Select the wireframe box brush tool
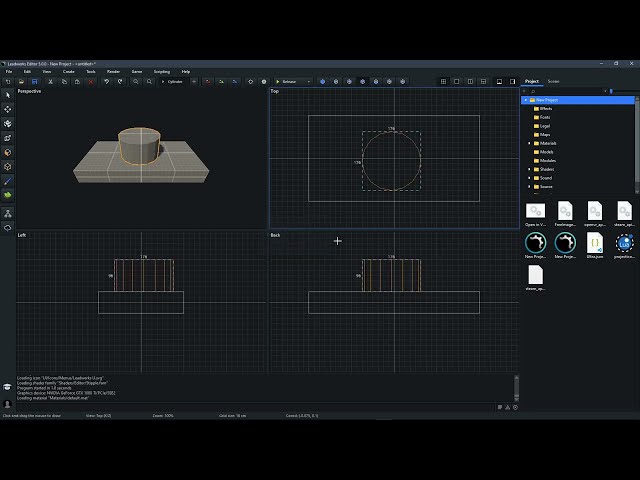Viewport: 640px width, 480px height. point(8,167)
